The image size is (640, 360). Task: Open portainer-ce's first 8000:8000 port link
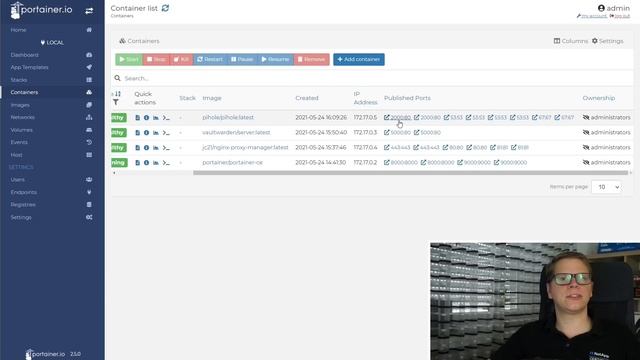click(x=401, y=162)
